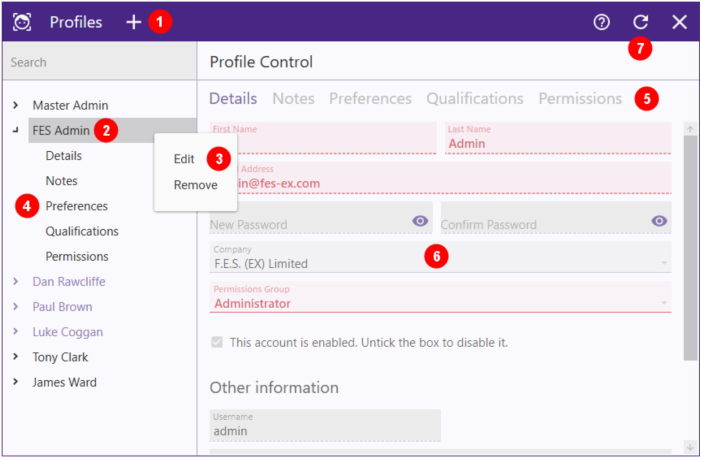Choose Edit from the context menu

click(x=184, y=159)
